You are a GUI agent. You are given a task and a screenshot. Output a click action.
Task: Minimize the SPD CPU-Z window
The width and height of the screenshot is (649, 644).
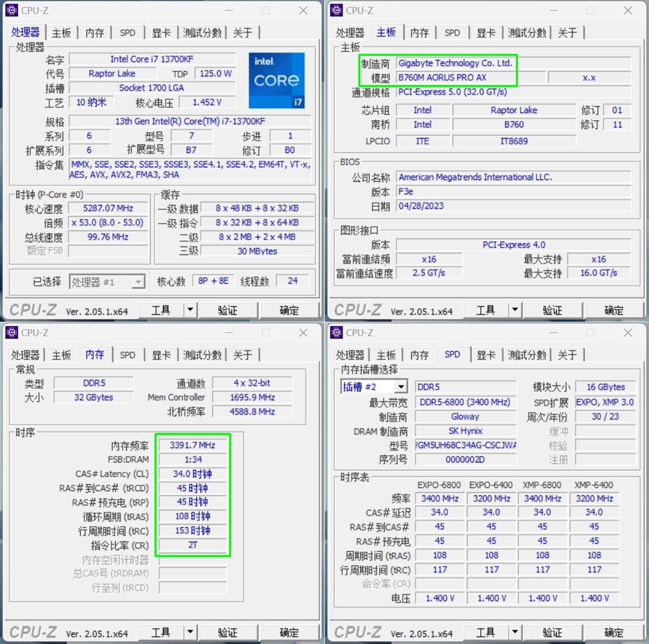[554, 332]
